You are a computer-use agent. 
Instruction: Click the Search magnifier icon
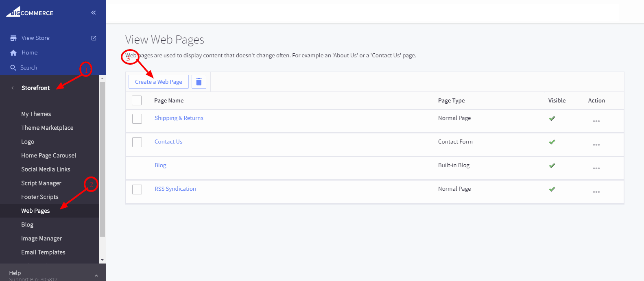[13, 68]
